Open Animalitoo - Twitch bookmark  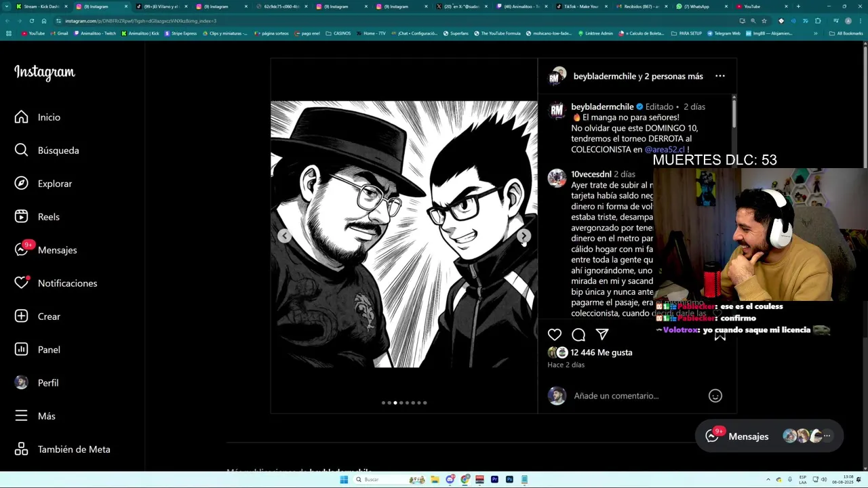[95, 33]
